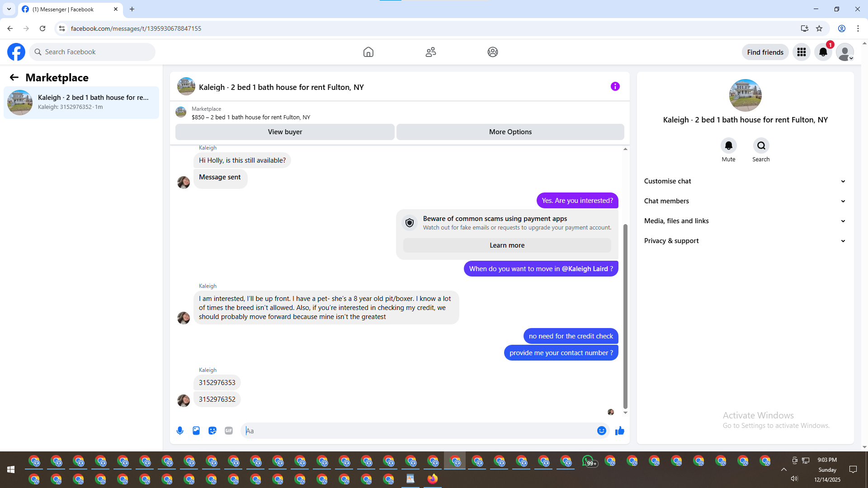
Task: Open the Facebook menu grid icon
Action: tap(801, 52)
